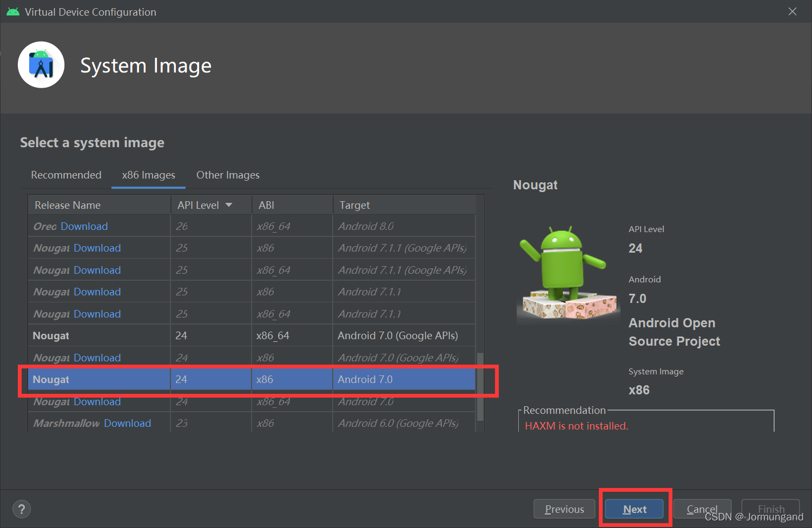Download Marshmallow Android 6.0 system image

127,423
